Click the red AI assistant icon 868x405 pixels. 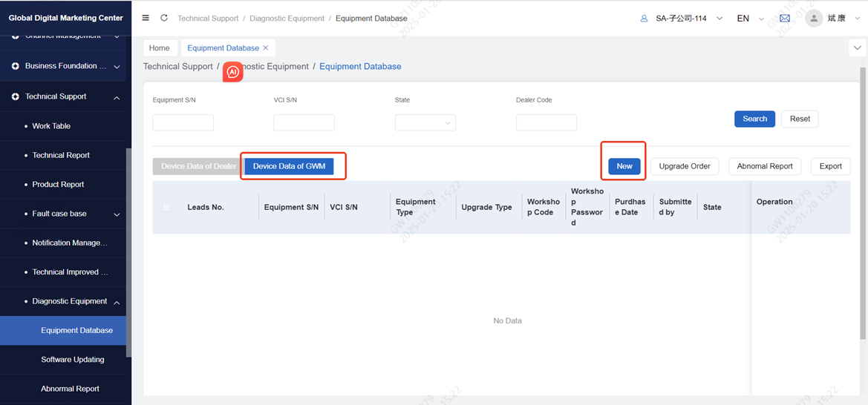(232, 72)
